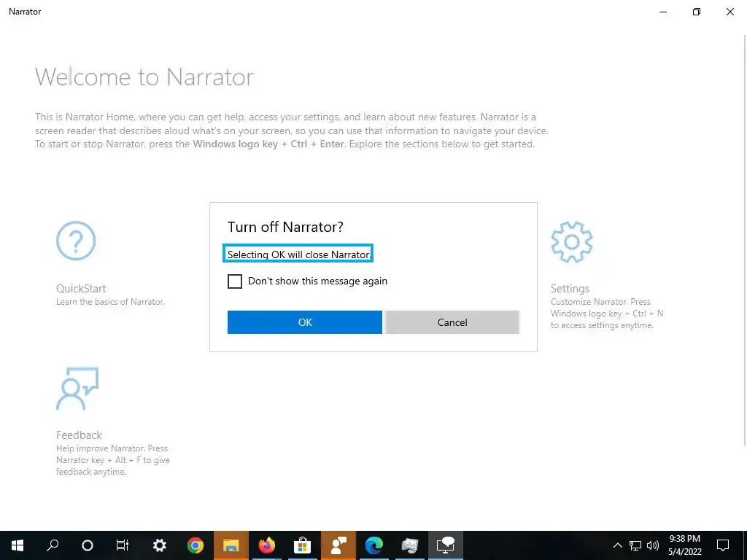Open the Narrator Settings gear icon
Viewport: 747px width, 560px height.
572,241
